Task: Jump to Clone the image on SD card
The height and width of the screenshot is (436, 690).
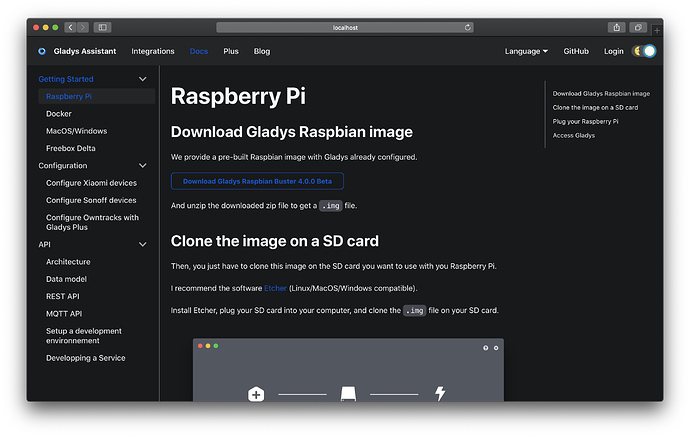Action: coord(595,107)
